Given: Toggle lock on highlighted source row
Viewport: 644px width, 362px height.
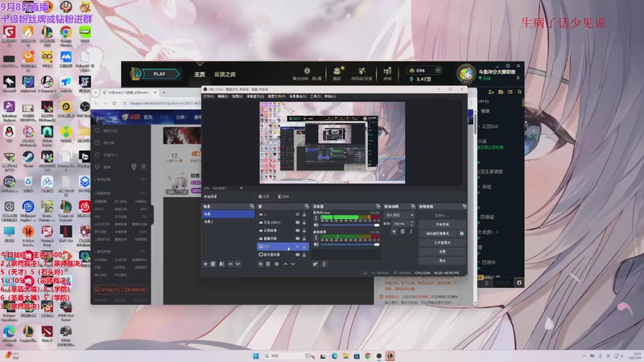Looking at the screenshot, I should (x=304, y=246).
